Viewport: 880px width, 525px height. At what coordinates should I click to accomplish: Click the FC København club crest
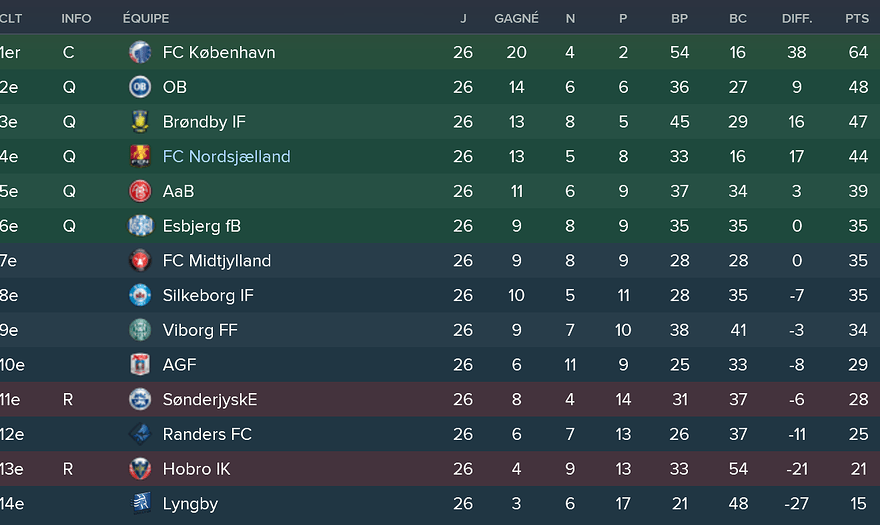140,52
